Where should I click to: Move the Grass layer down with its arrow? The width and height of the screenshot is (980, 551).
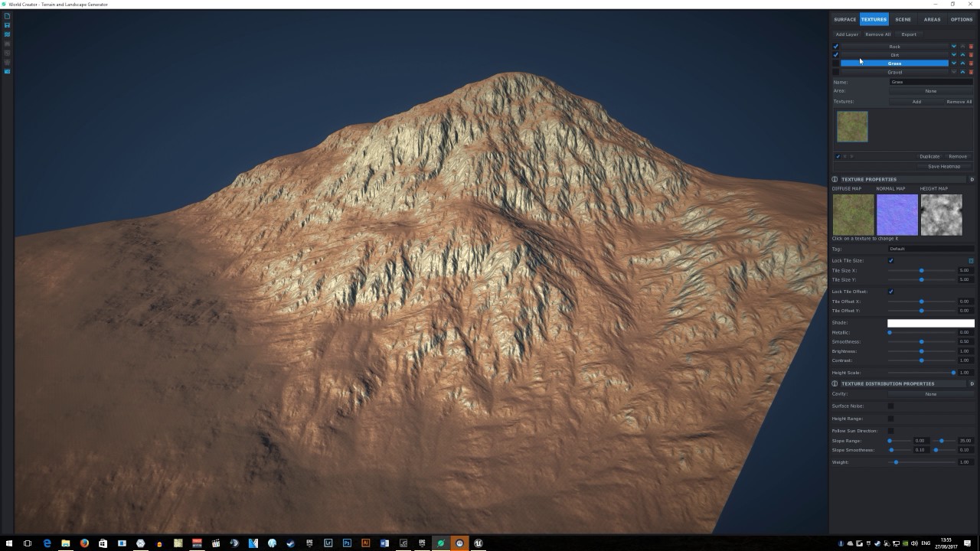pos(954,64)
